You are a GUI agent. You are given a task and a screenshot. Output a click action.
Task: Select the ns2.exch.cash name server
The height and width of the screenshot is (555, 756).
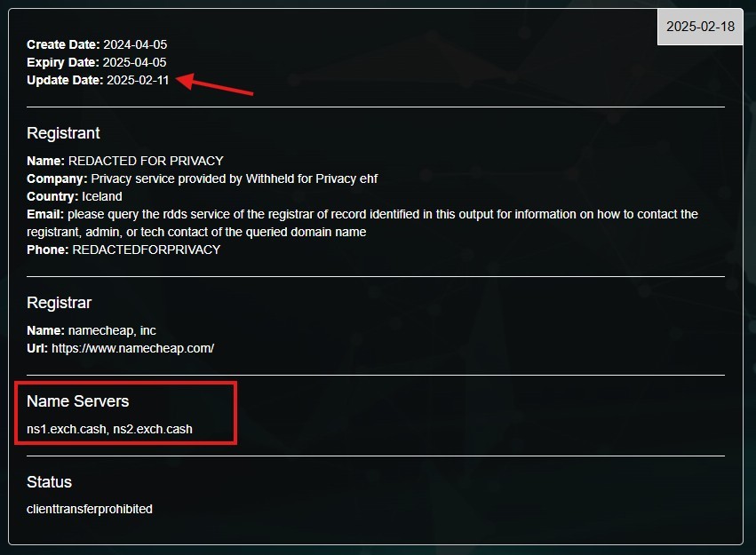point(153,429)
